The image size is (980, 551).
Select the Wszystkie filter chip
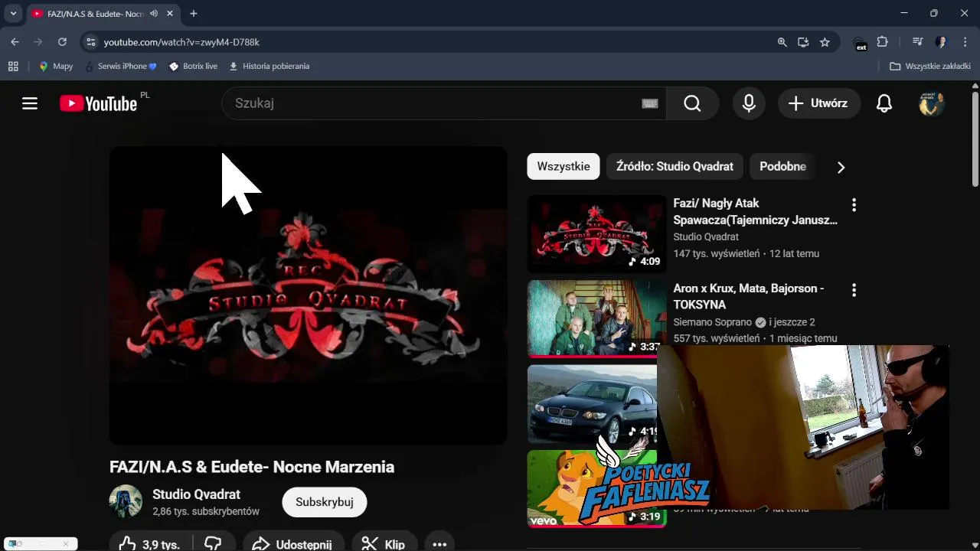(563, 166)
